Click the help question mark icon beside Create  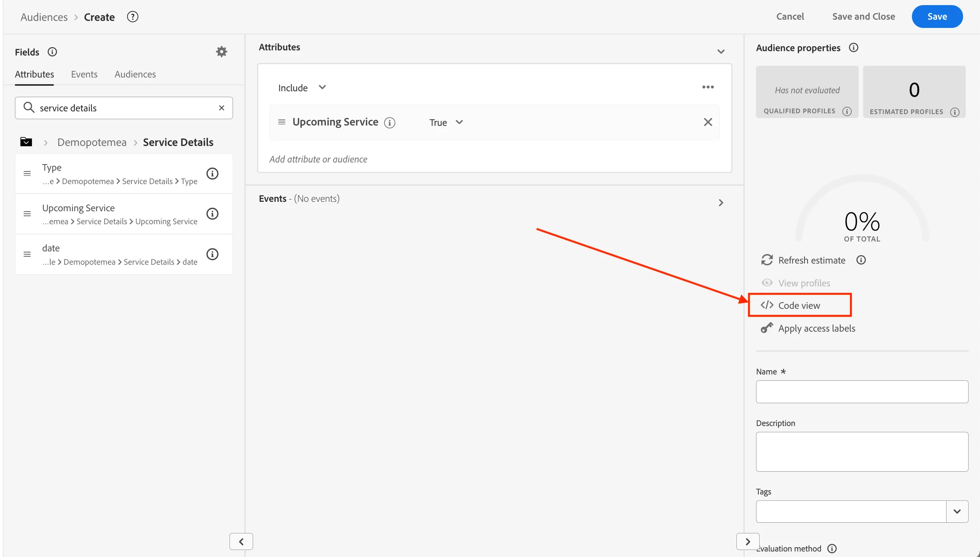click(x=133, y=17)
